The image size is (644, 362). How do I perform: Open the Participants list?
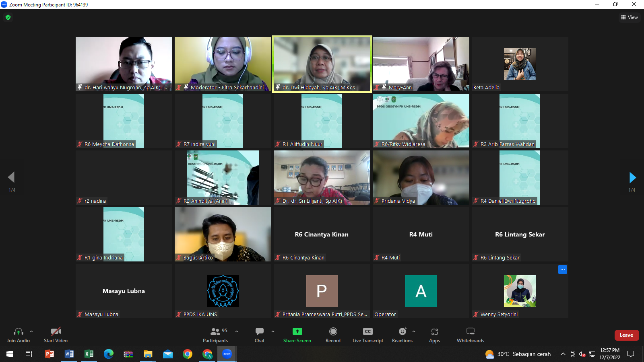pyautogui.click(x=215, y=335)
